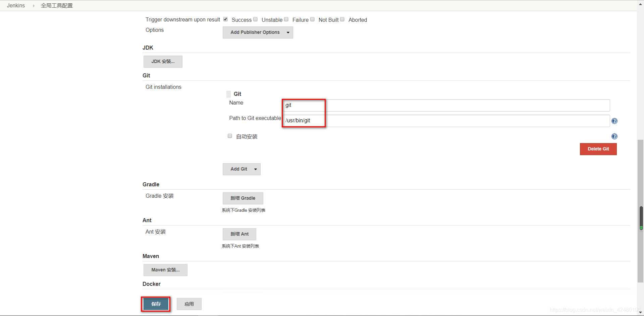Screen dimensions: 644x316
Task: Grab the Git installation drag handle
Action: tap(228, 94)
